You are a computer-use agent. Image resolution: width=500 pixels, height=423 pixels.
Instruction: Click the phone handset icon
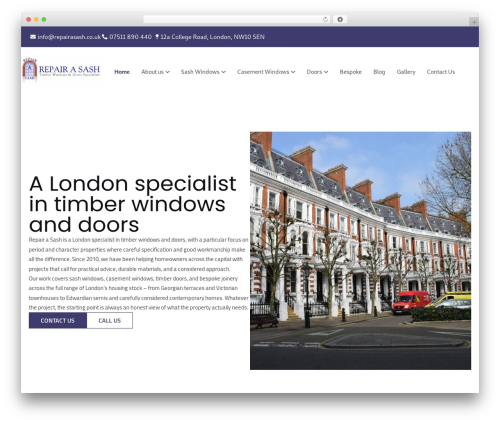(105, 37)
